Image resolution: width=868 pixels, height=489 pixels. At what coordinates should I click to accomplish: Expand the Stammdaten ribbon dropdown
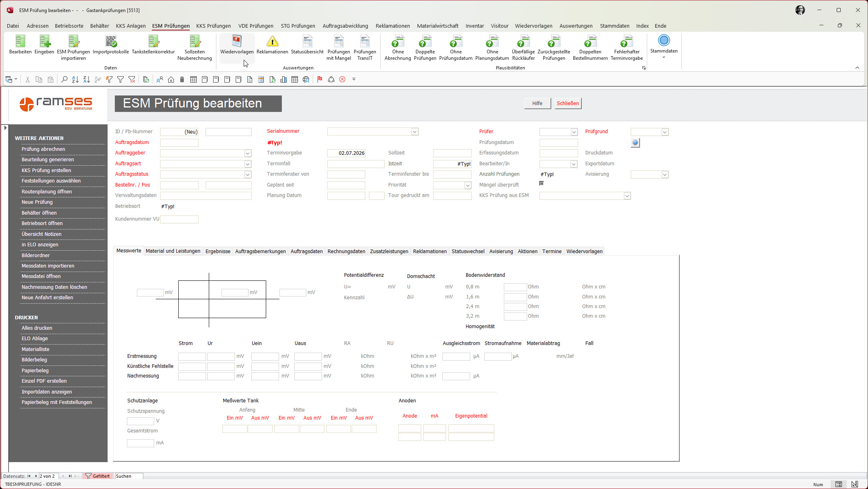[664, 47]
